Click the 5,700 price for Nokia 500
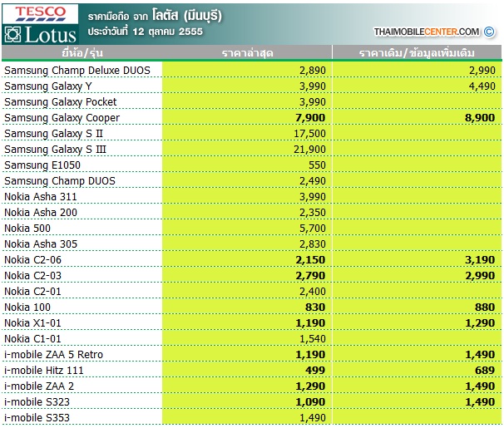 coord(313,228)
